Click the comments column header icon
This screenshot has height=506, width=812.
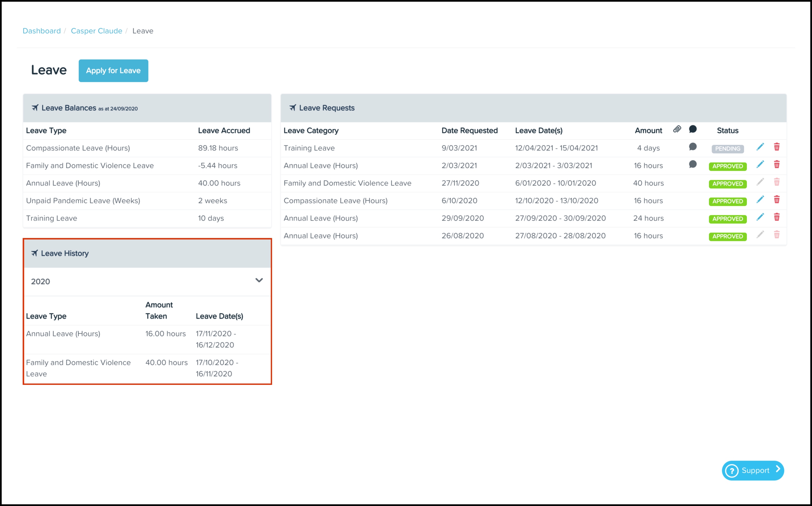click(x=693, y=129)
